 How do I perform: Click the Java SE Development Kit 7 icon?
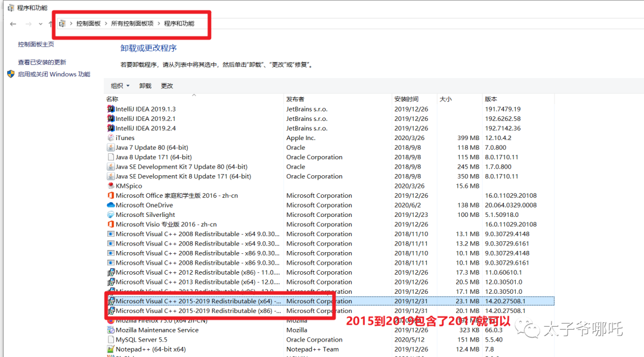(110, 167)
